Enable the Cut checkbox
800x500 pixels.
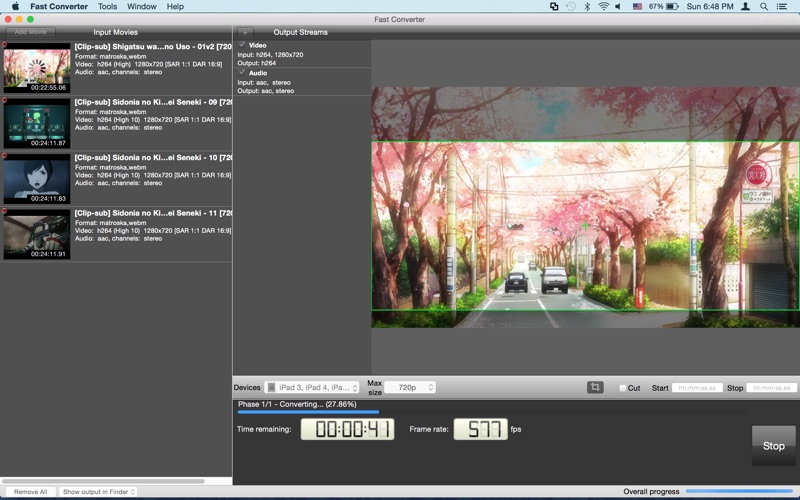click(622, 388)
